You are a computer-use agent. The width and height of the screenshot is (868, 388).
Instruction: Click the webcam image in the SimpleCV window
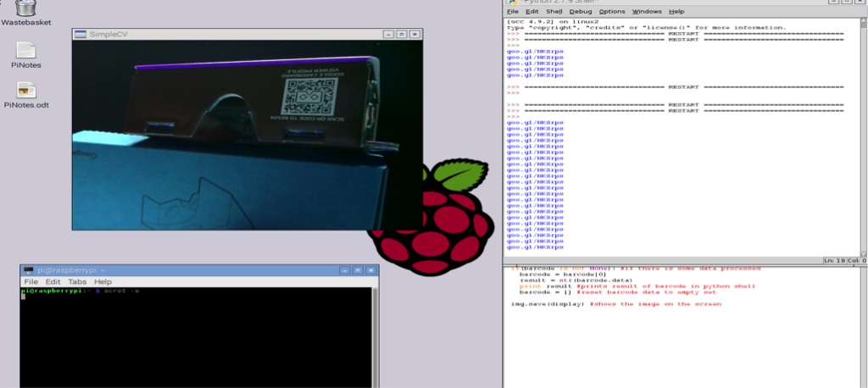[x=247, y=135]
